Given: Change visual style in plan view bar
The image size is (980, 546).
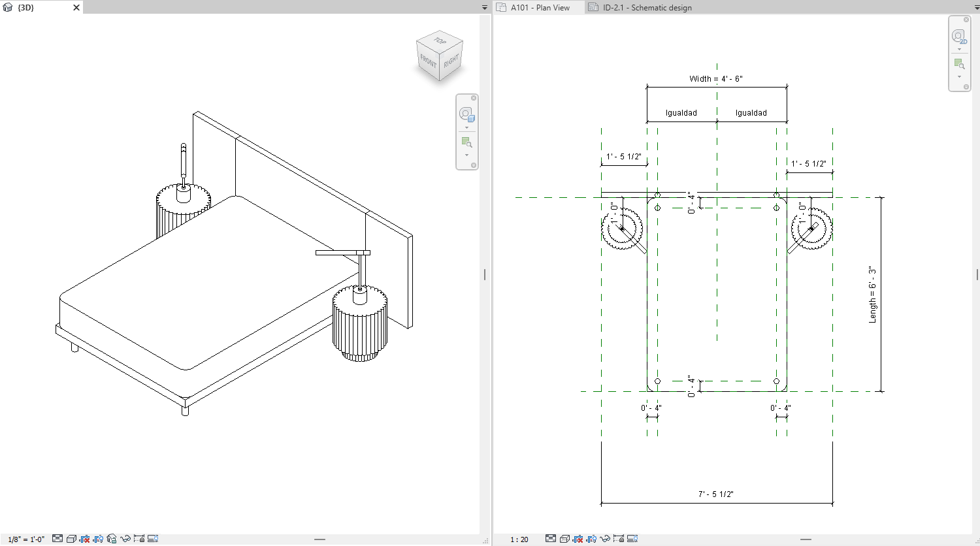Looking at the screenshot, I should click(x=564, y=539).
